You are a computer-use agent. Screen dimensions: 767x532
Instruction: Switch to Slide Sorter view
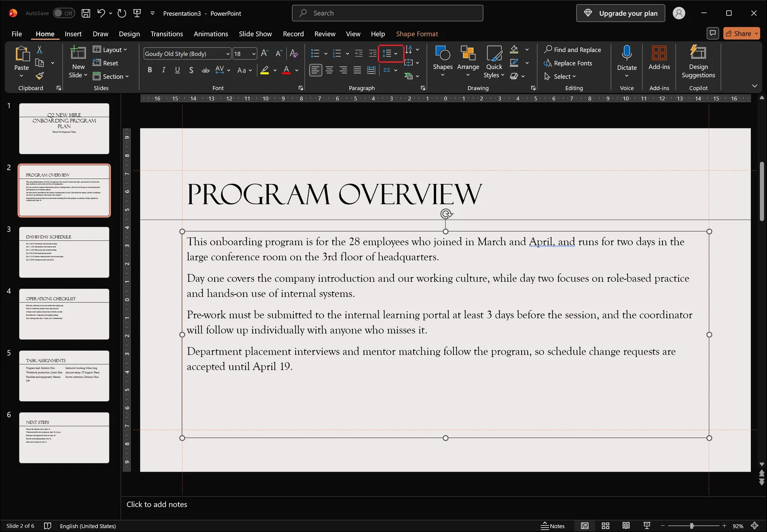(x=605, y=526)
